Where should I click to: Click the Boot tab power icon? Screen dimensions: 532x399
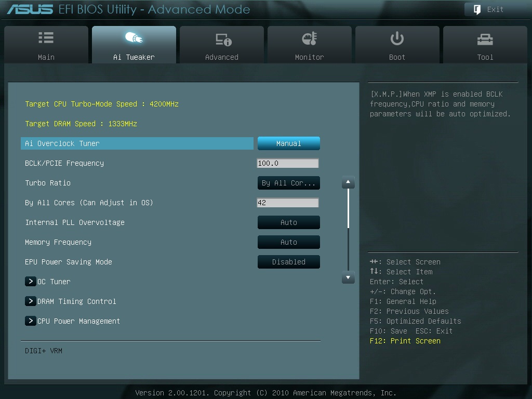[x=397, y=38]
